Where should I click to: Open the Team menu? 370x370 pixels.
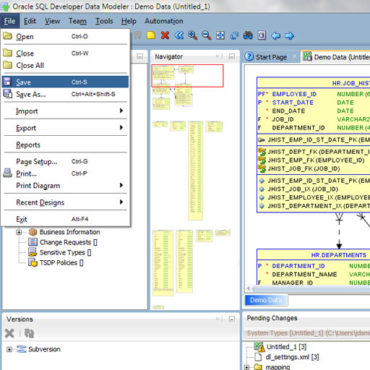tap(77, 21)
